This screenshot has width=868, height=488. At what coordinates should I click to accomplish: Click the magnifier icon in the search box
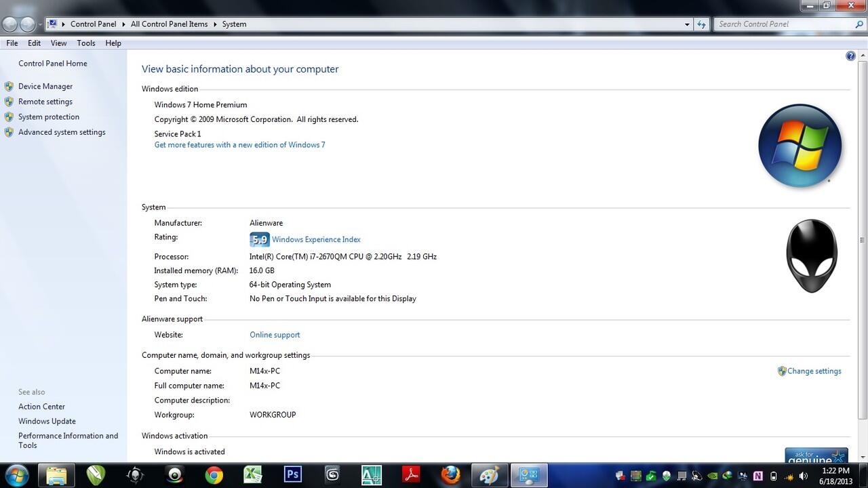860,24
